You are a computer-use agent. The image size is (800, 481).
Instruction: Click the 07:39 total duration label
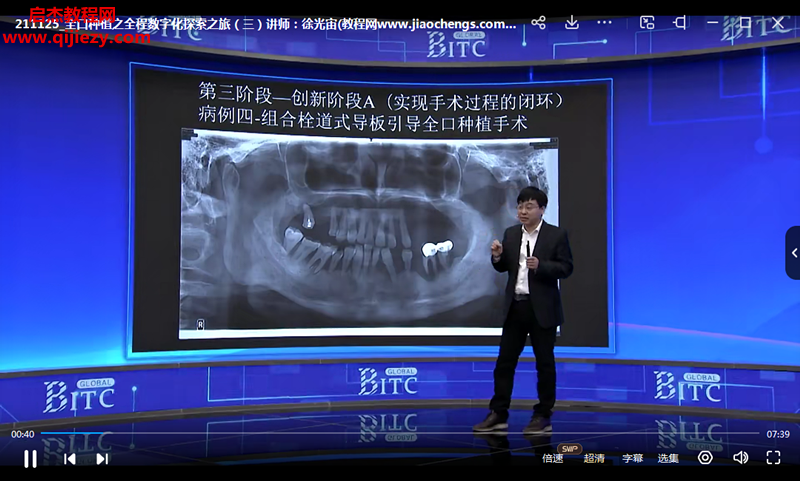point(778,434)
